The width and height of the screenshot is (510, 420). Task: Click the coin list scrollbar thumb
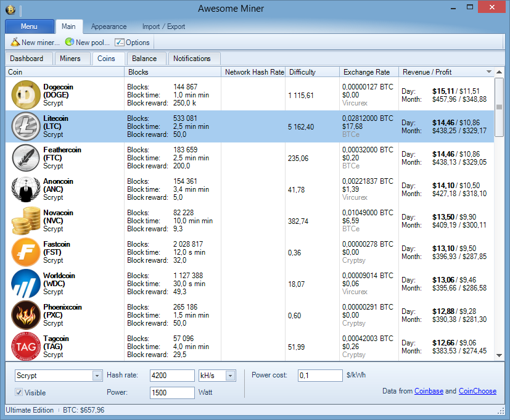tap(499, 107)
